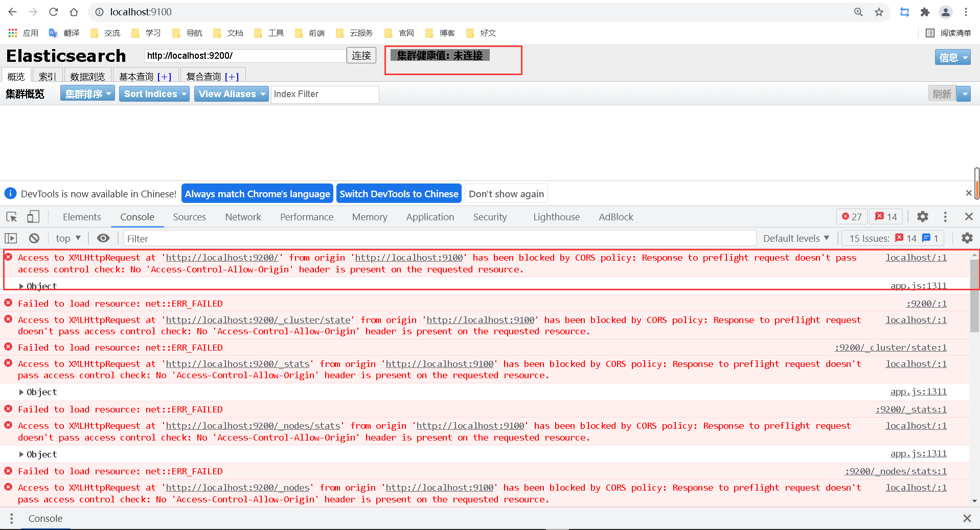
Task: Bookmark this page with the star icon
Action: pyautogui.click(x=879, y=12)
